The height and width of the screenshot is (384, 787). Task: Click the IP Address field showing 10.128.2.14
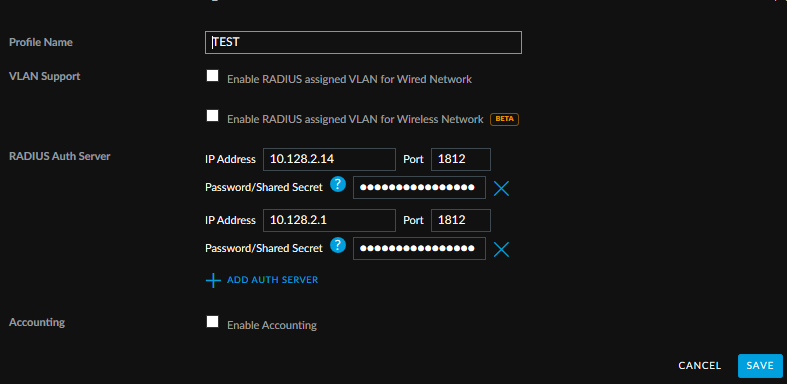pyautogui.click(x=329, y=160)
